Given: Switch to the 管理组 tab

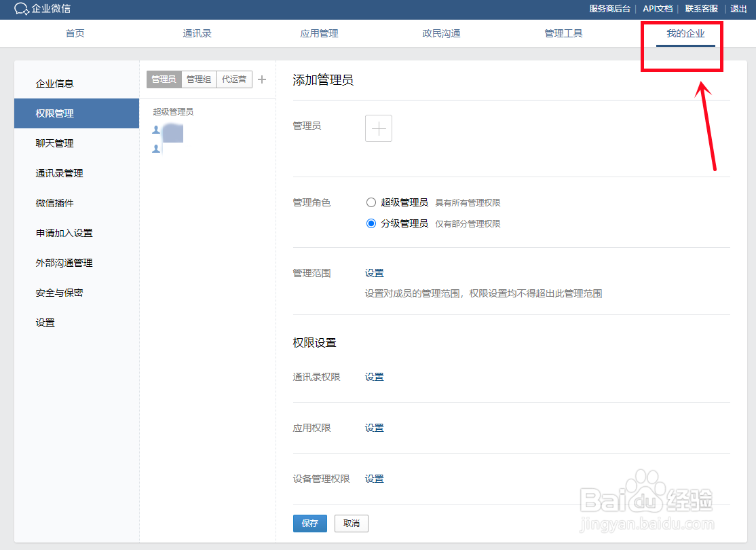Looking at the screenshot, I should [x=200, y=79].
